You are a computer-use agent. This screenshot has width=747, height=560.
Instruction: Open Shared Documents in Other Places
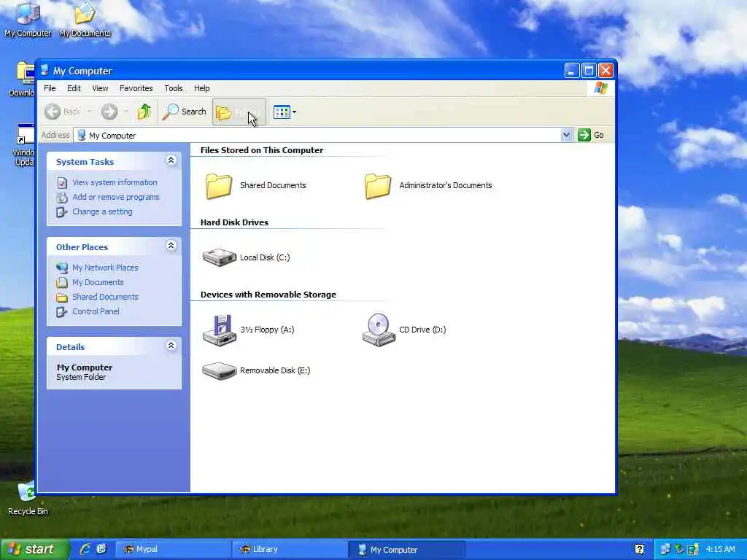coord(105,297)
